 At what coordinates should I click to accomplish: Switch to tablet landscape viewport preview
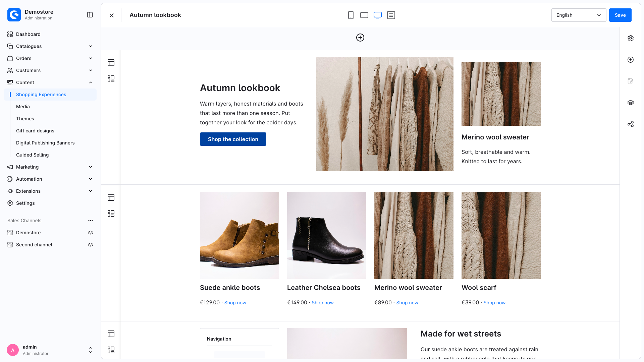tap(364, 15)
